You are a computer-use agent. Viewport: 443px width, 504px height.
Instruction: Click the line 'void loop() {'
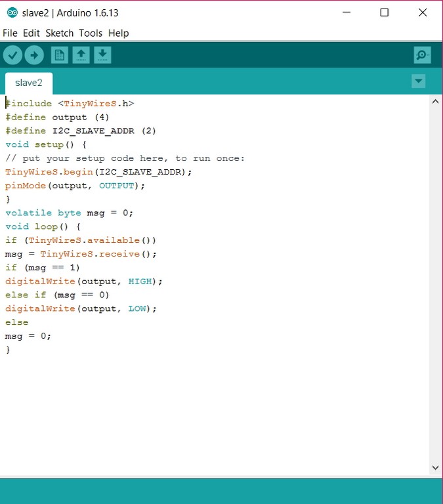point(43,226)
